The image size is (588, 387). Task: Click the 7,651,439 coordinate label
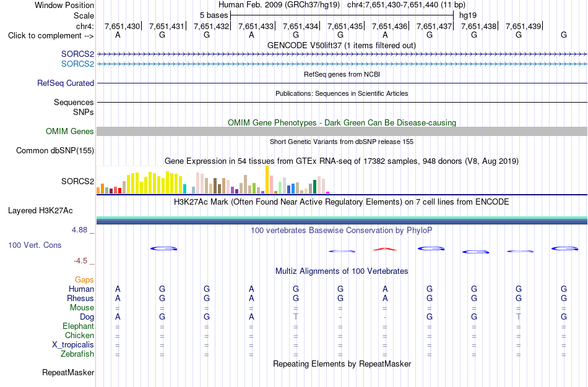pyautogui.click(x=523, y=26)
